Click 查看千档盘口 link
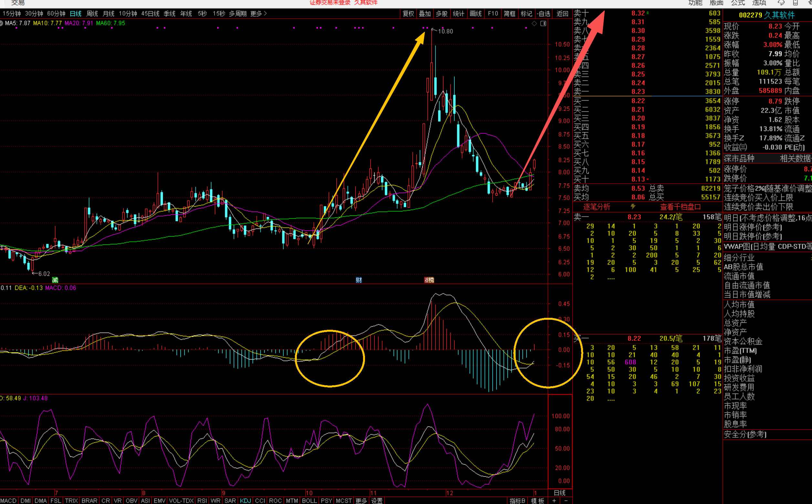The image size is (812, 504). tap(680, 207)
